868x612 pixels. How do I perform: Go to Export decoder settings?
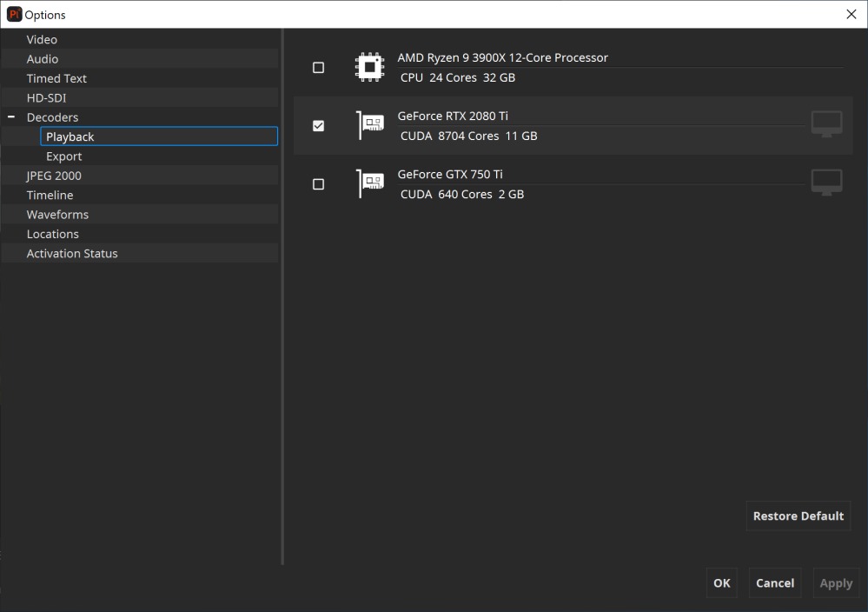tap(64, 156)
